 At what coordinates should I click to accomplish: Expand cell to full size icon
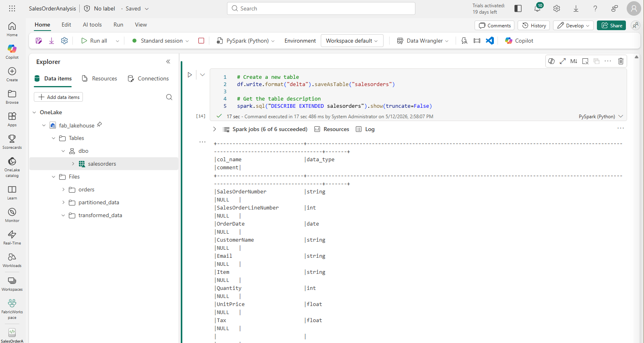tap(563, 61)
